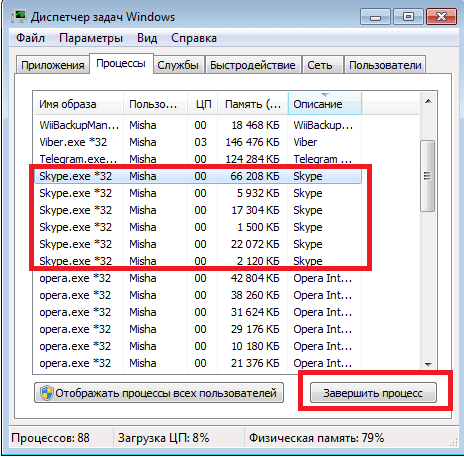Select Skype.exe row using 1 500 КБ

198,227
